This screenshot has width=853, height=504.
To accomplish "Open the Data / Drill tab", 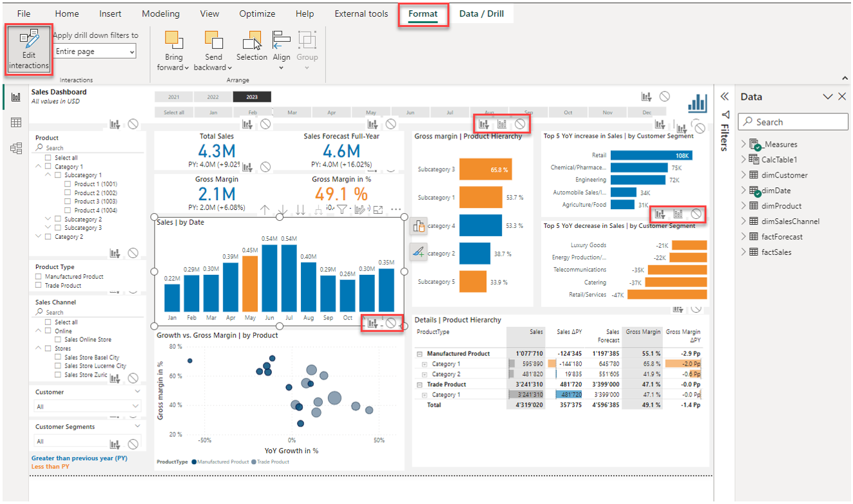I will 482,14.
